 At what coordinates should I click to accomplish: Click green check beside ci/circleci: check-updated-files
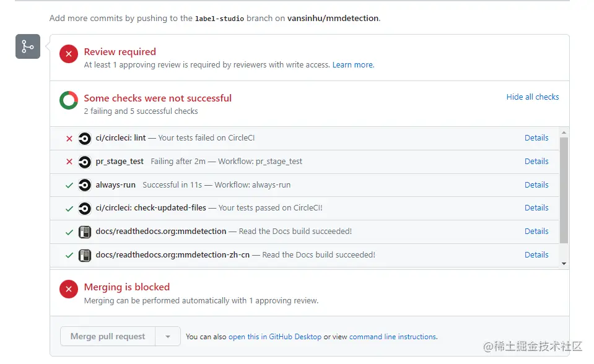point(69,209)
